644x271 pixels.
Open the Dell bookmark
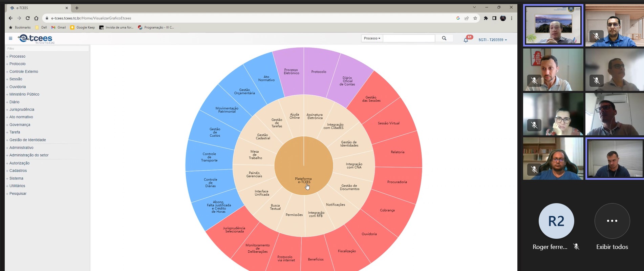(41, 27)
